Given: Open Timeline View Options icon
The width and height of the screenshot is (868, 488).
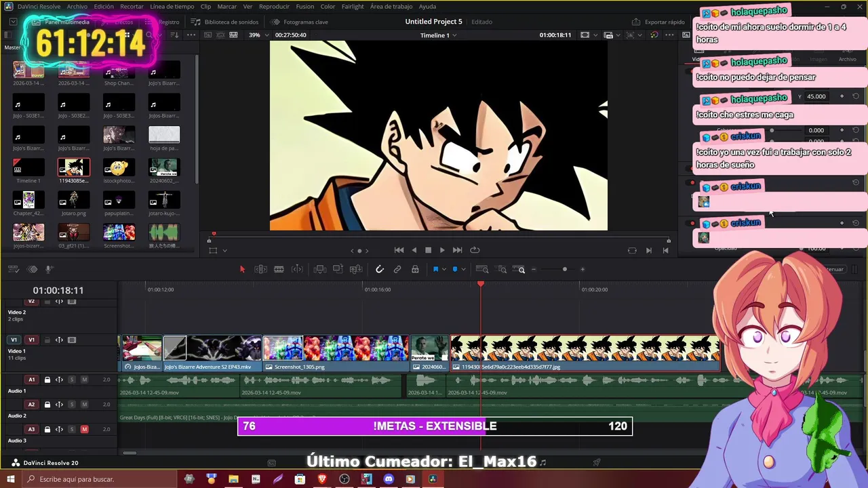Looking at the screenshot, I should (14, 270).
